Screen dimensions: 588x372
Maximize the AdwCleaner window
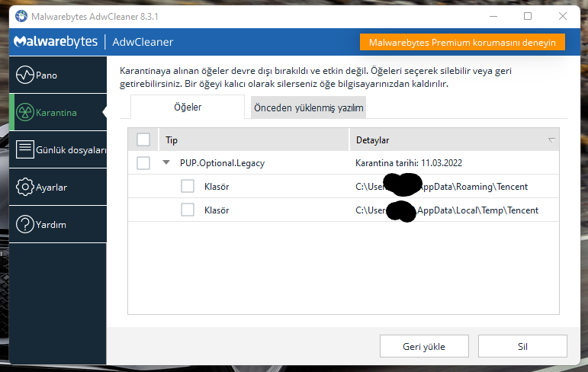pyautogui.click(x=528, y=16)
